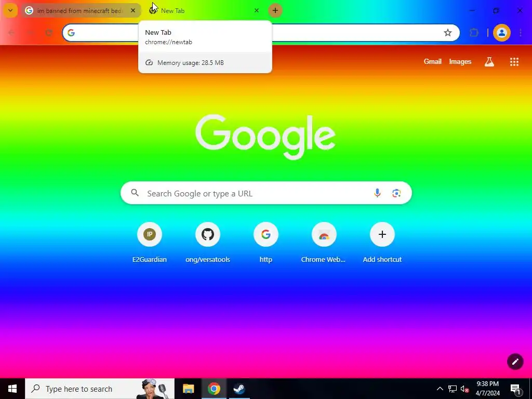Image resolution: width=532 pixels, height=399 pixels.
Task: Open Search Labs flask icon
Action: (x=489, y=62)
